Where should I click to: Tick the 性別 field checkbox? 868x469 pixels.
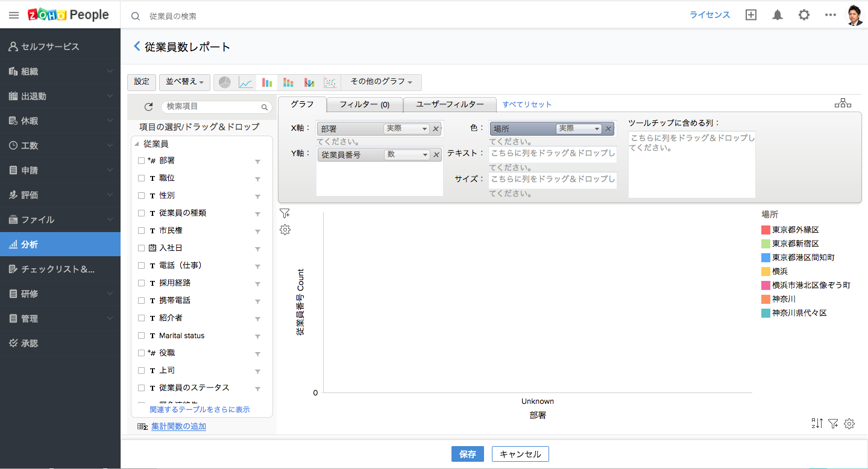(x=141, y=196)
